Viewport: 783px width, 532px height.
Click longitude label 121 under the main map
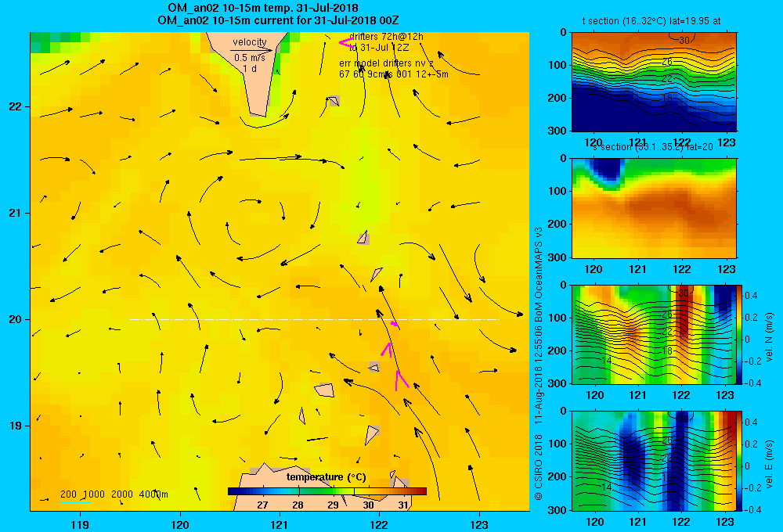280,524
